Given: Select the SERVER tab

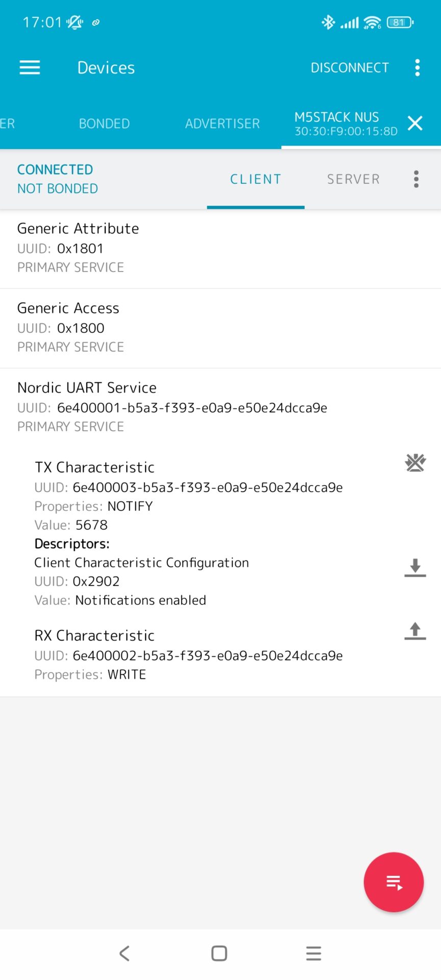Looking at the screenshot, I should coord(353,179).
